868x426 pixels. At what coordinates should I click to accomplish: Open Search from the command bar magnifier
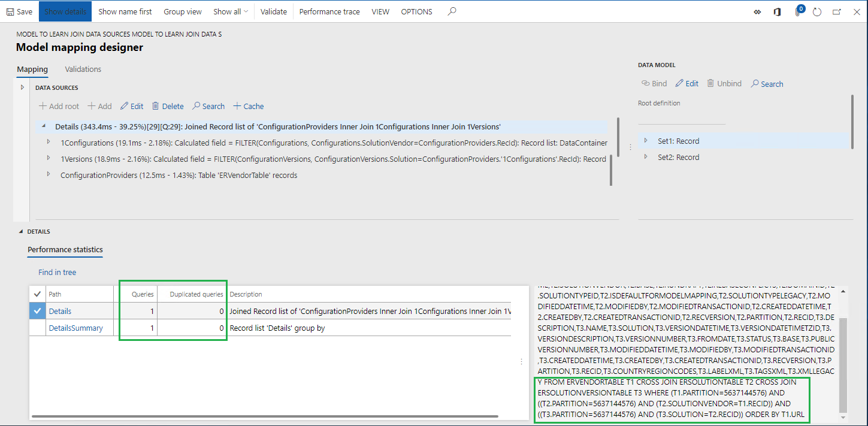point(451,11)
